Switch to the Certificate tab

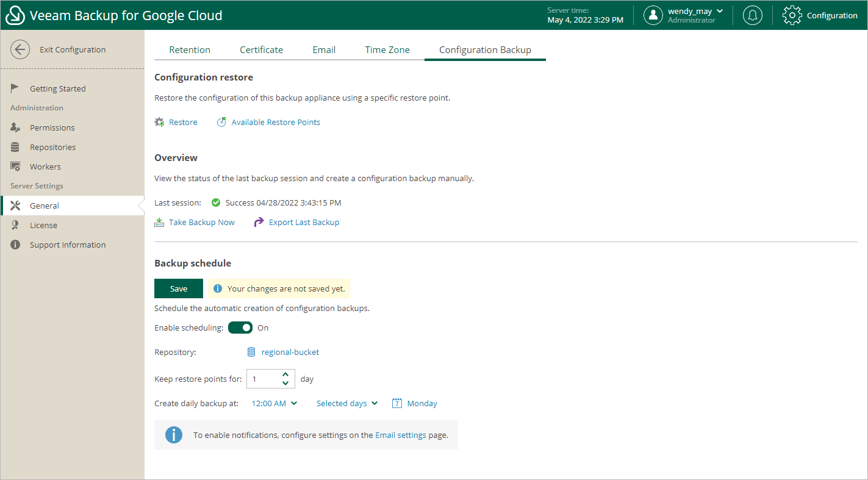pos(261,50)
